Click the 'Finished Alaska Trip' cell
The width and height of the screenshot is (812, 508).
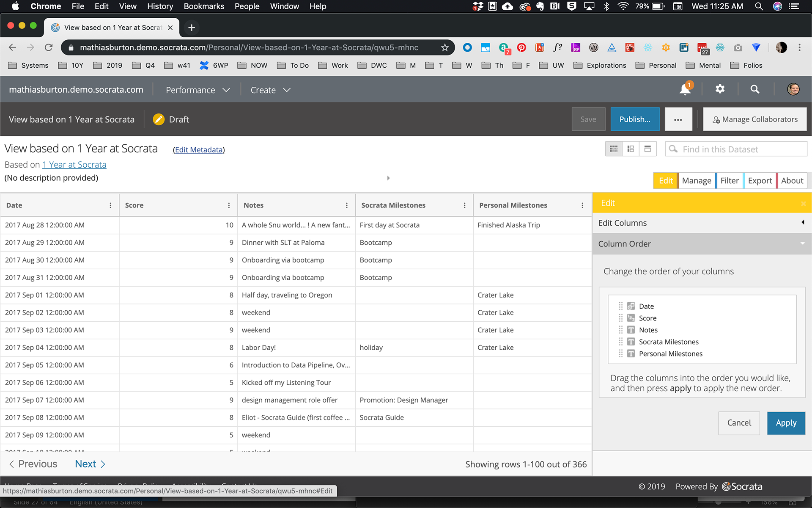pos(532,225)
